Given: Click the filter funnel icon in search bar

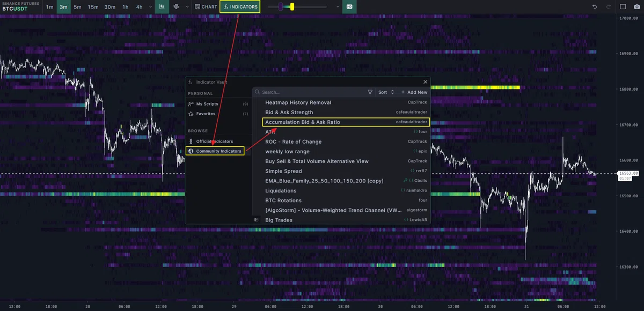Looking at the screenshot, I should [370, 92].
